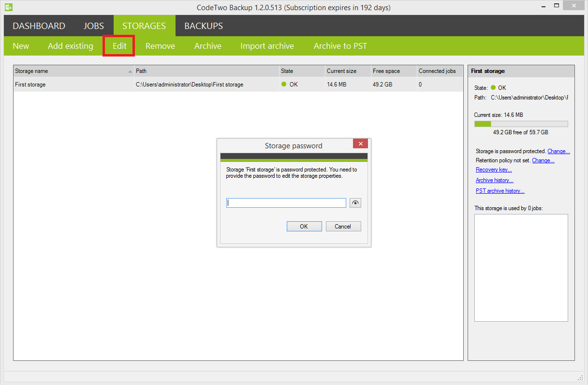Cancel the Storage password dialog
The height and width of the screenshot is (385, 588).
coord(343,226)
